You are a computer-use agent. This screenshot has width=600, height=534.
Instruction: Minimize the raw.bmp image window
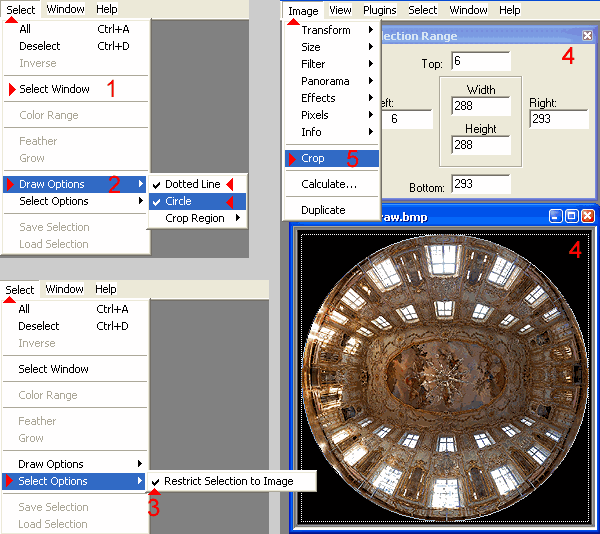pos(557,215)
